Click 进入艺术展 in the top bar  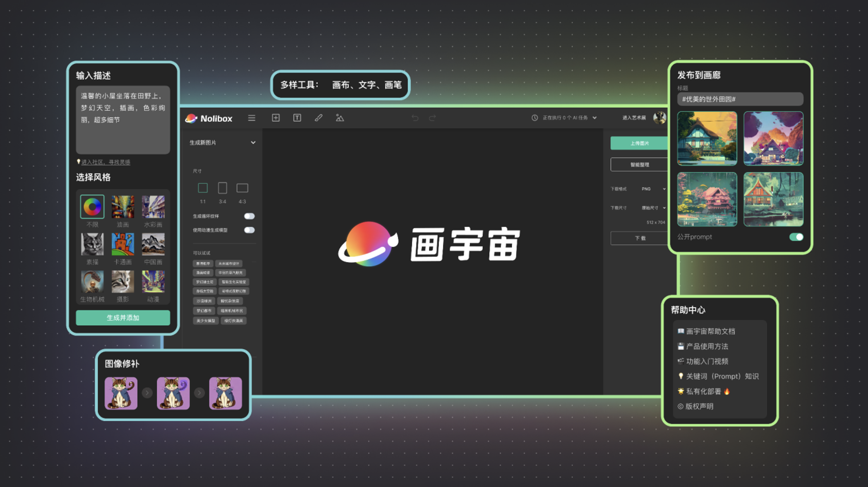coord(634,118)
